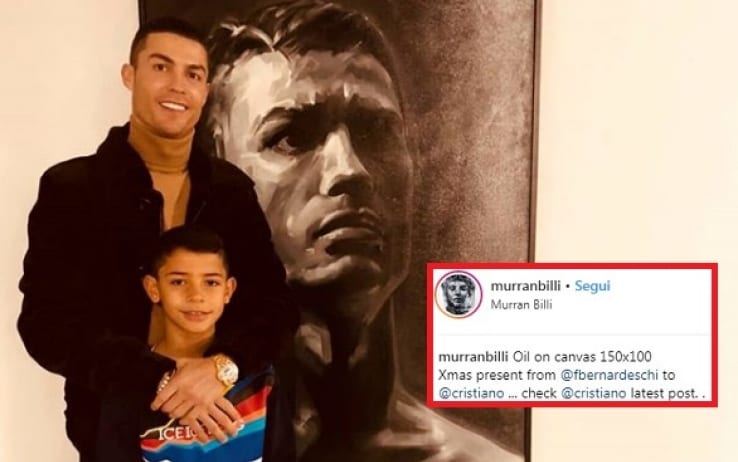Click the Segui follow link
Screen dimensions: 738x462
click(x=592, y=286)
